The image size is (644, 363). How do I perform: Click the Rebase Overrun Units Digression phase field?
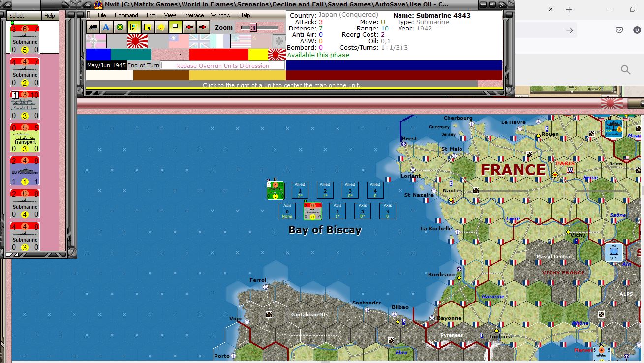(223, 66)
